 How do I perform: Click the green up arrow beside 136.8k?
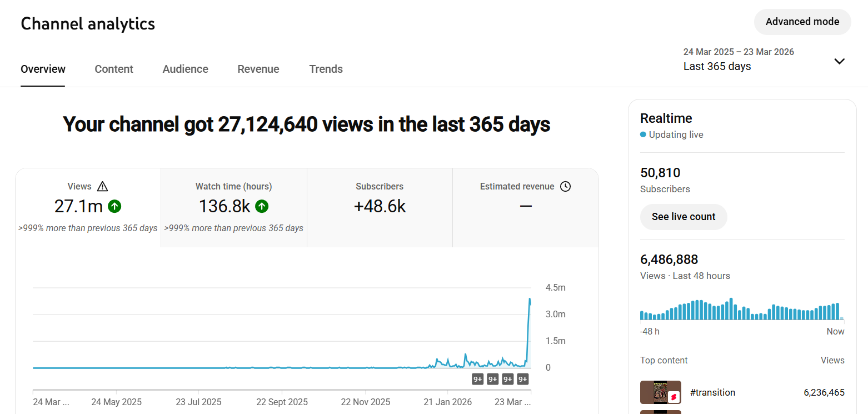coord(262,206)
